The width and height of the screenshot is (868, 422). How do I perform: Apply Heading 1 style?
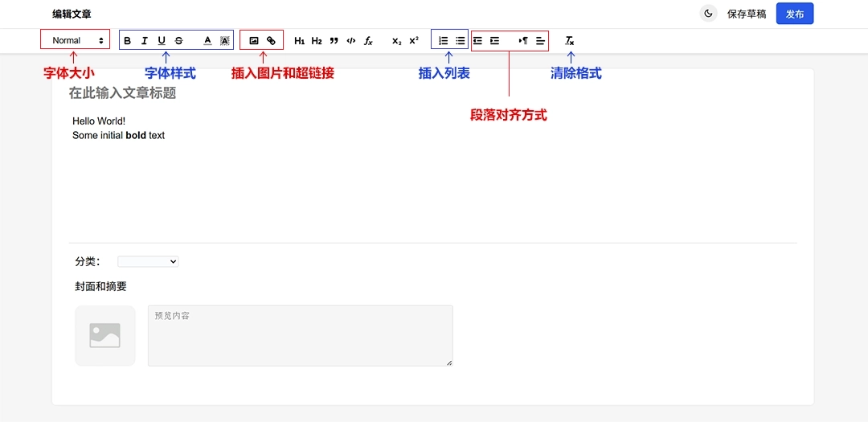point(299,40)
